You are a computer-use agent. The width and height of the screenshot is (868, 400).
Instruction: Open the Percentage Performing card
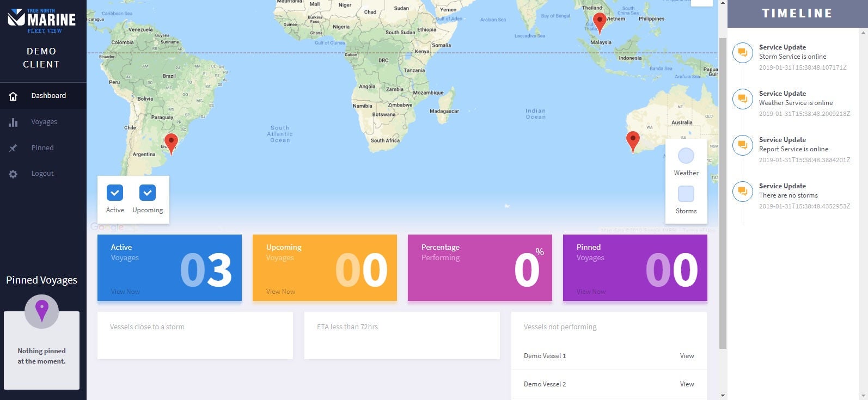coord(480,268)
